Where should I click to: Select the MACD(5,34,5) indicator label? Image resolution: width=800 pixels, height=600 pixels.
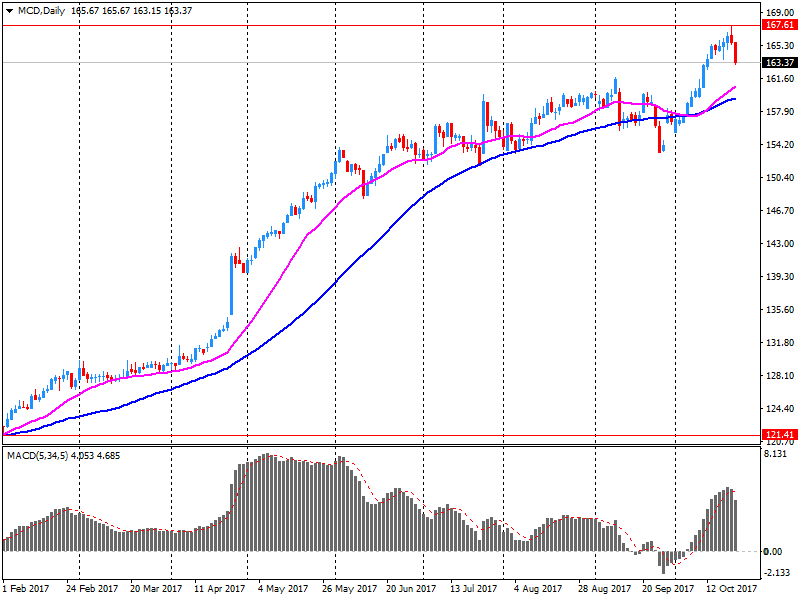(37, 456)
